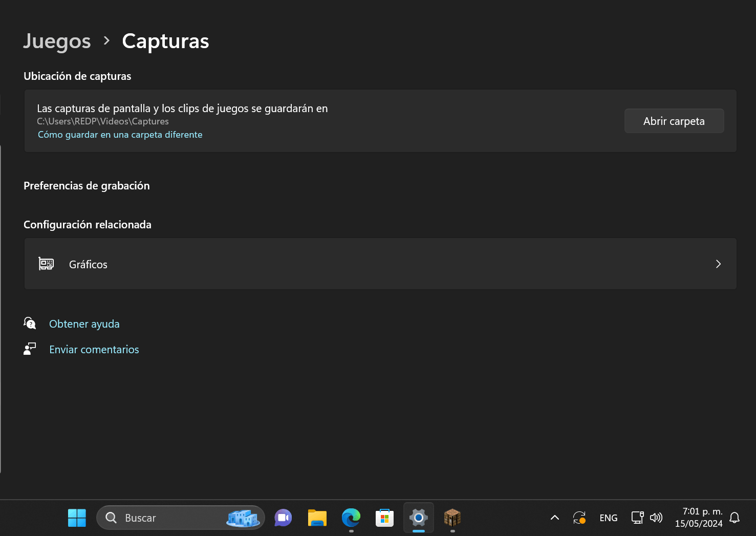
Task: Switch keyboard language via ENG indicator
Action: (x=608, y=518)
